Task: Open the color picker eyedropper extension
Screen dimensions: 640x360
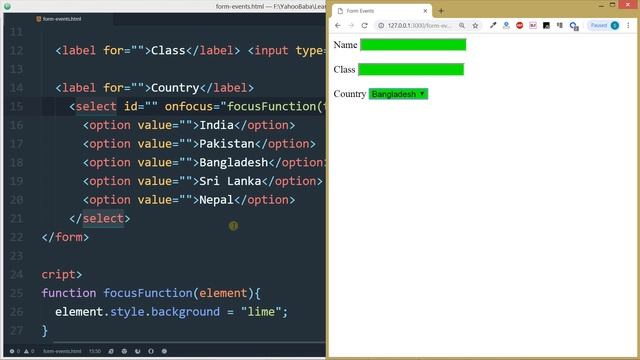Action: pyautogui.click(x=493, y=25)
